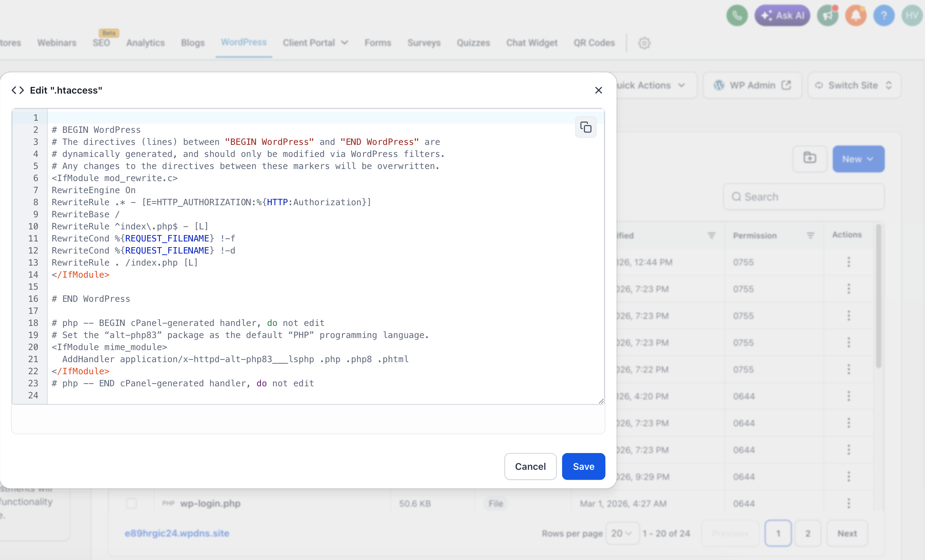Image resolution: width=925 pixels, height=560 pixels.
Task: Open the Chat Widget tab
Action: [532, 43]
